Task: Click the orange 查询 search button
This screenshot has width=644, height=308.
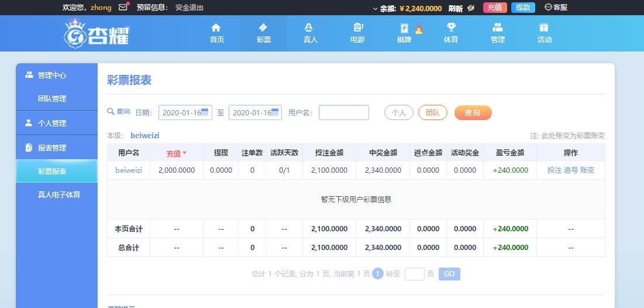Action: pyautogui.click(x=473, y=112)
